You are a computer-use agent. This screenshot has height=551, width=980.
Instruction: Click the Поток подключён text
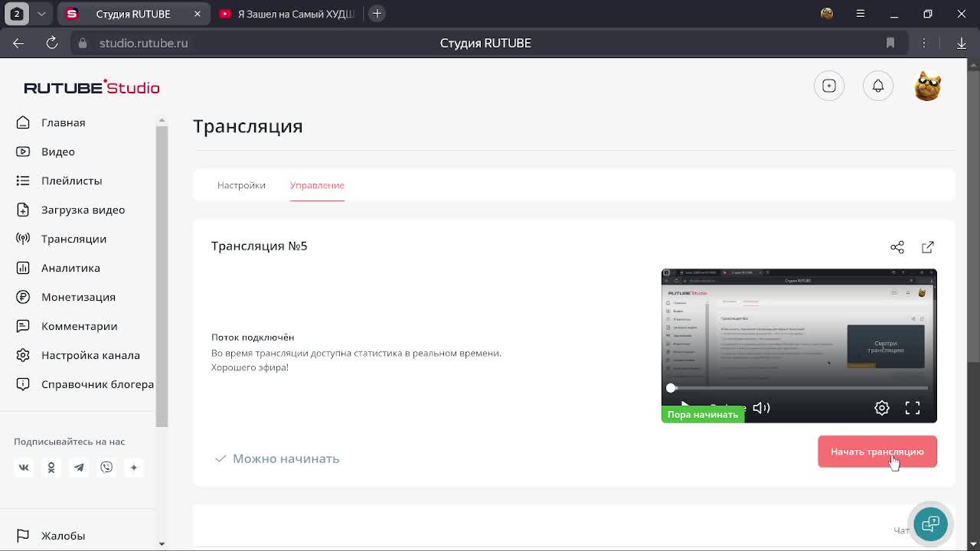pos(253,337)
